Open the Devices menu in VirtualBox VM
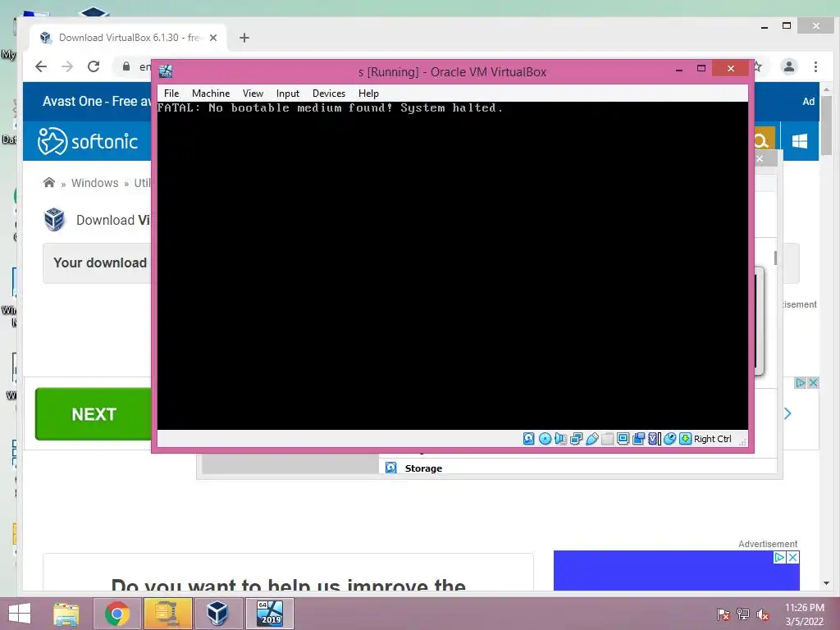The height and width of the screenshot is (630, 840). [x=329, y=94]
